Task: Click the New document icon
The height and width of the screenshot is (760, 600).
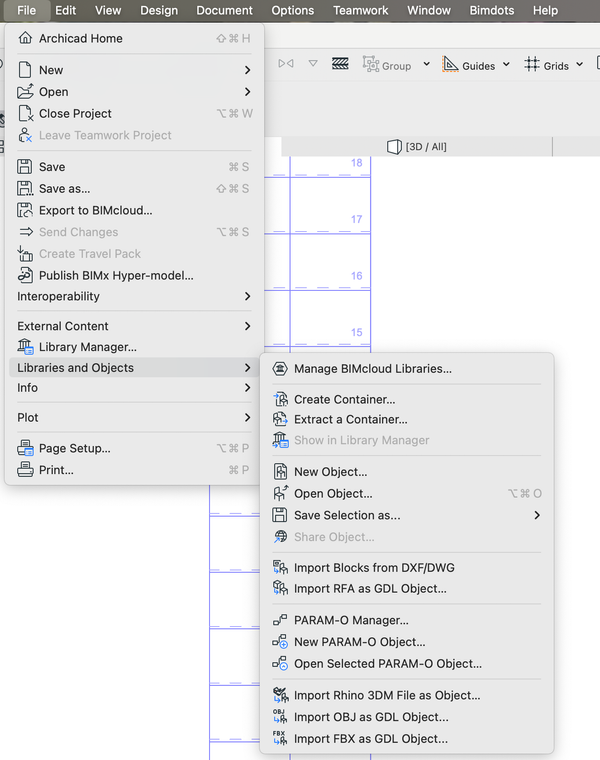Action: (x=25, y=70)
